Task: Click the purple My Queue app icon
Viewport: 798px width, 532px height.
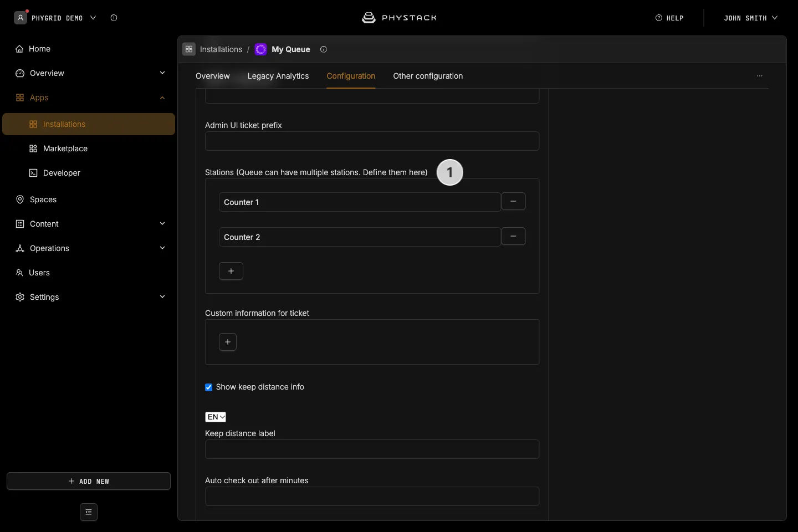Action: [x=260, y=49]
